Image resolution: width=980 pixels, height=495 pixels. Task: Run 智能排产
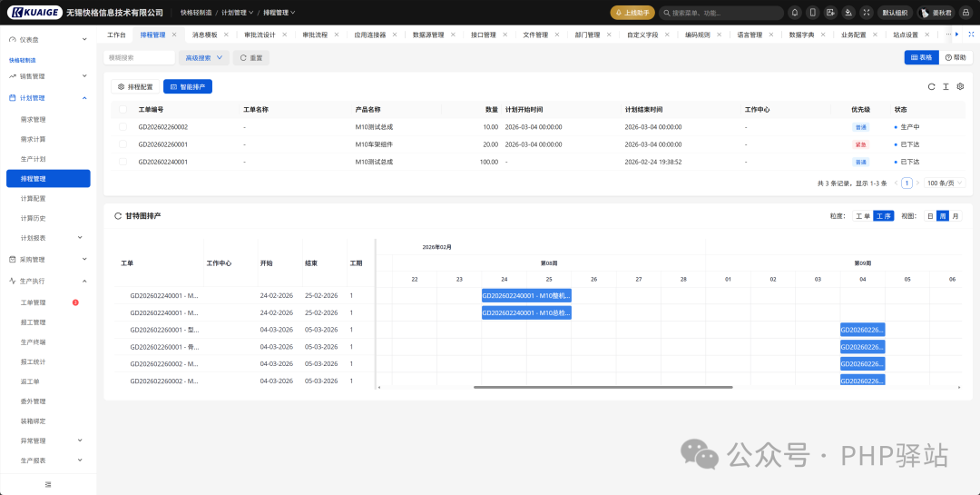click(188, 86)
